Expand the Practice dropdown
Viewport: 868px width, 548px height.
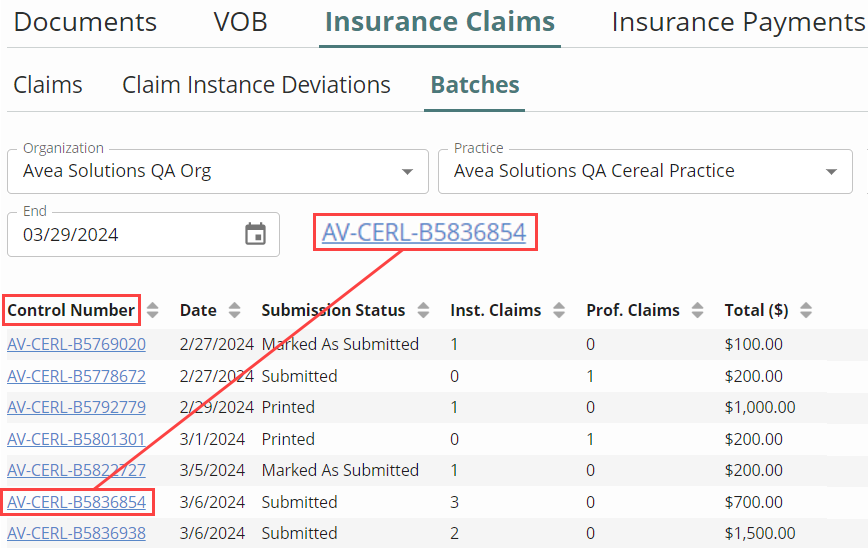tap(831, 172)
